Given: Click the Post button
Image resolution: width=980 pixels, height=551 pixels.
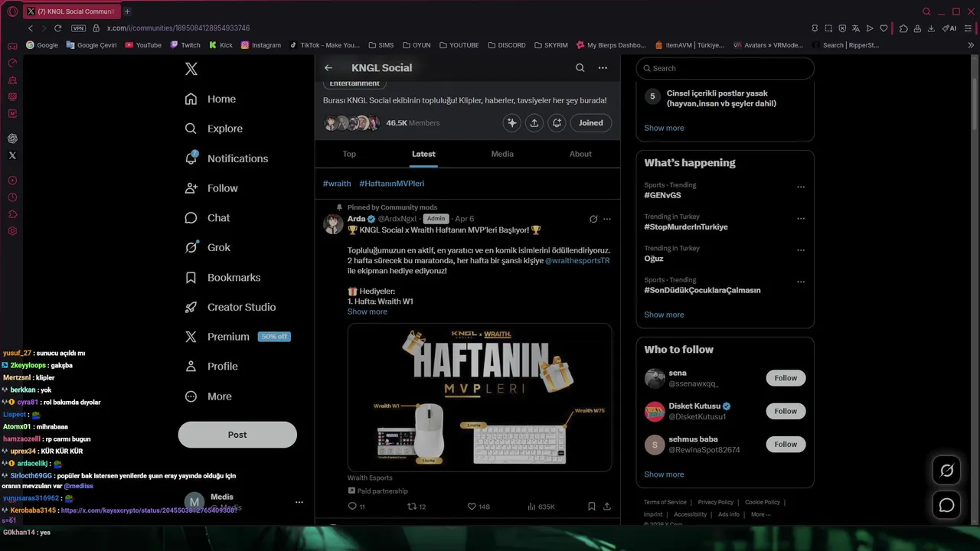Looking at the screenshot, I should click(237, 435).
